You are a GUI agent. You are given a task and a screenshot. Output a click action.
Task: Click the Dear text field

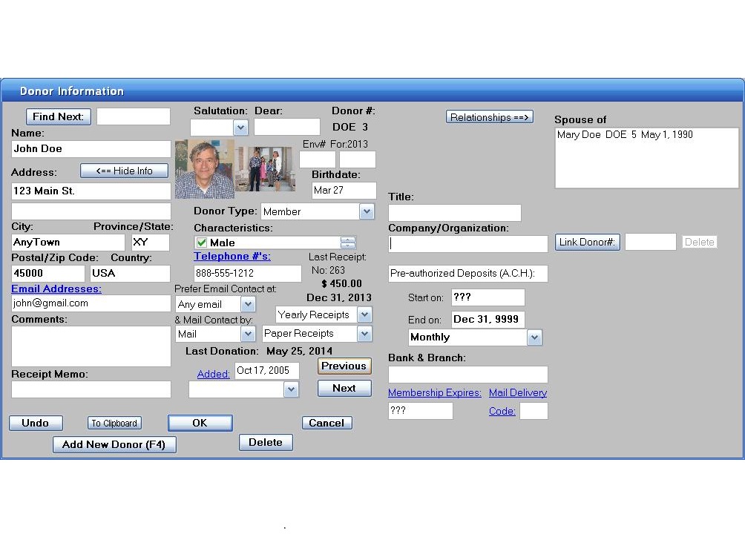(x=287, y=127)
